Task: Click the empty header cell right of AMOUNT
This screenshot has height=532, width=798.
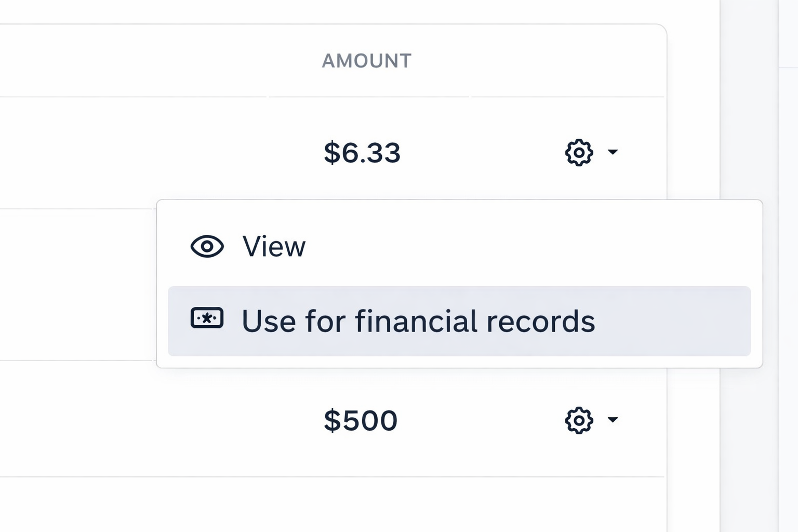Action: tap(566, 61)
